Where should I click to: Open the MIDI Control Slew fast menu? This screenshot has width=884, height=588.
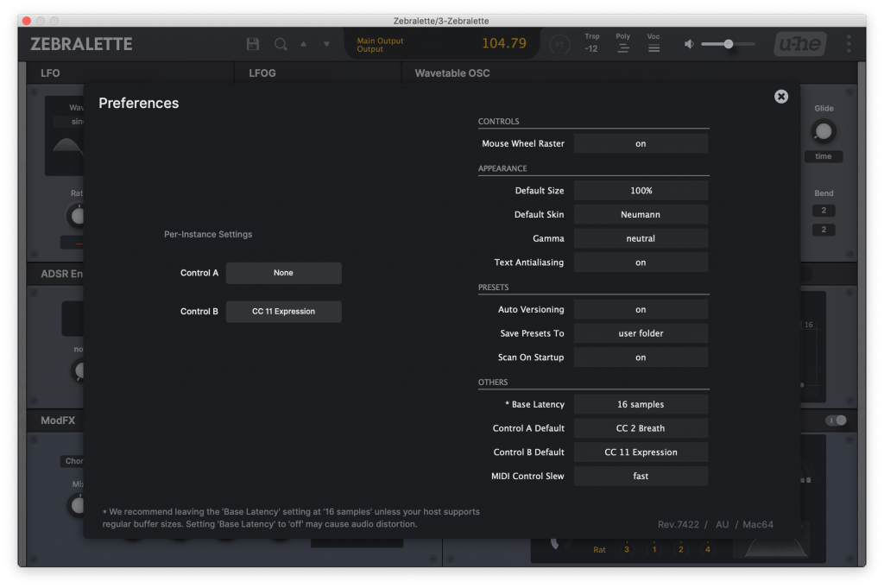pos(641,476)
